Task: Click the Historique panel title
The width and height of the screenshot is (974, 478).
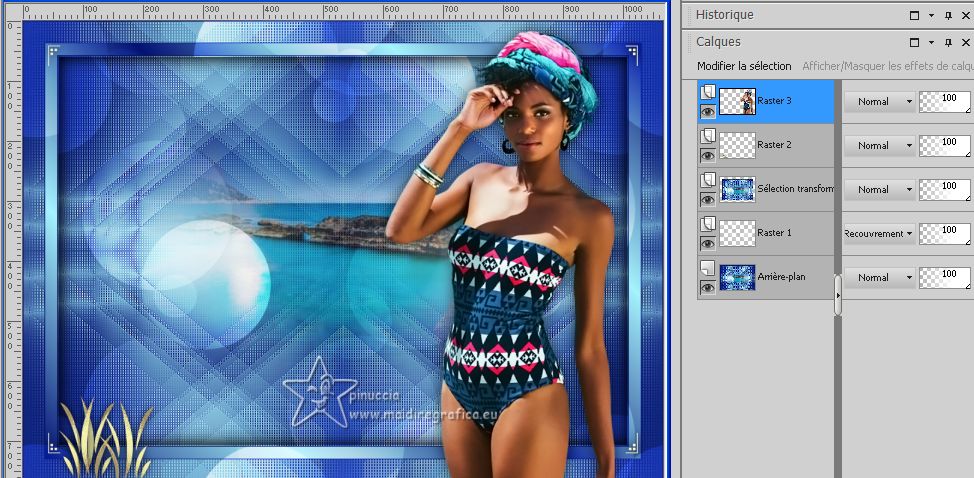Action: (724, 15)
